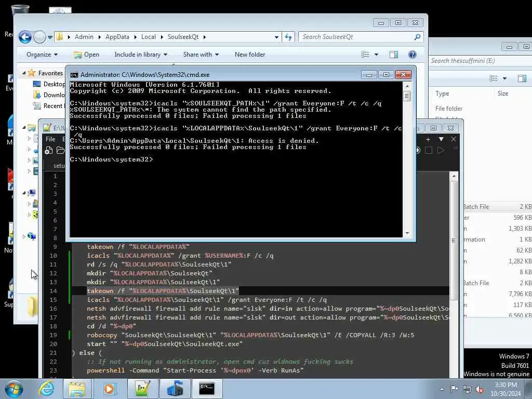This screenshot has height=399, width=532.
Task: Toggle the preview pane in the E: drive window
Action: [x=522, y=78]
